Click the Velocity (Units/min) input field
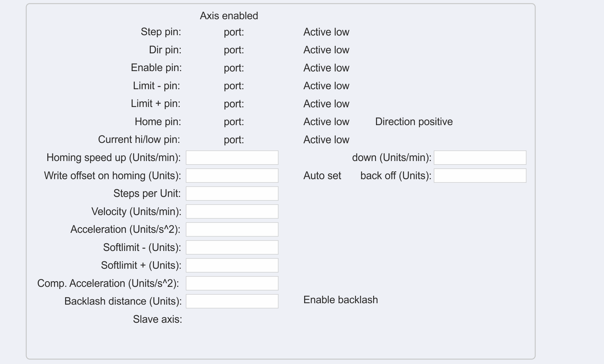 click(232, 212)
